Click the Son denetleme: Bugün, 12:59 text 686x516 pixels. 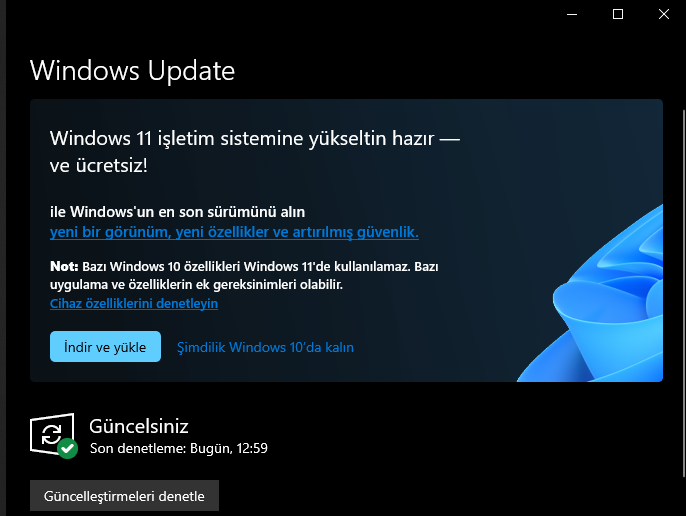pyautogui.click(x=178, y=449)
